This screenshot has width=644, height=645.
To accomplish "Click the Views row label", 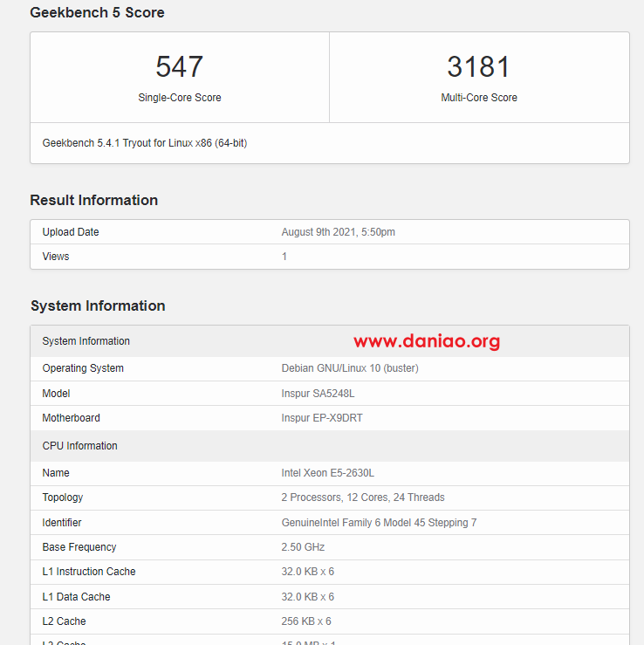I will (x=56, y=257).
